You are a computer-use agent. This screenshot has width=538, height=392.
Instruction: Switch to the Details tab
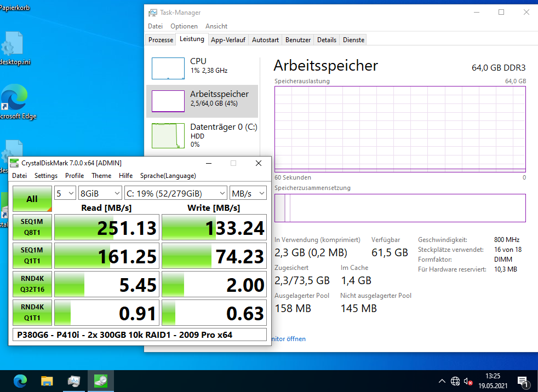[327, 40]
